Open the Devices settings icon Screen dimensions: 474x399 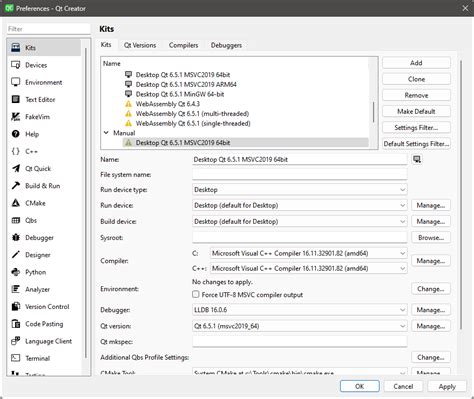[16, 65]
